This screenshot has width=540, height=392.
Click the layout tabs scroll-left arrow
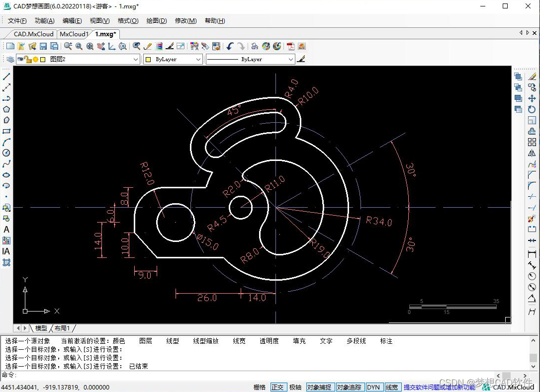(x=18, y=328)
